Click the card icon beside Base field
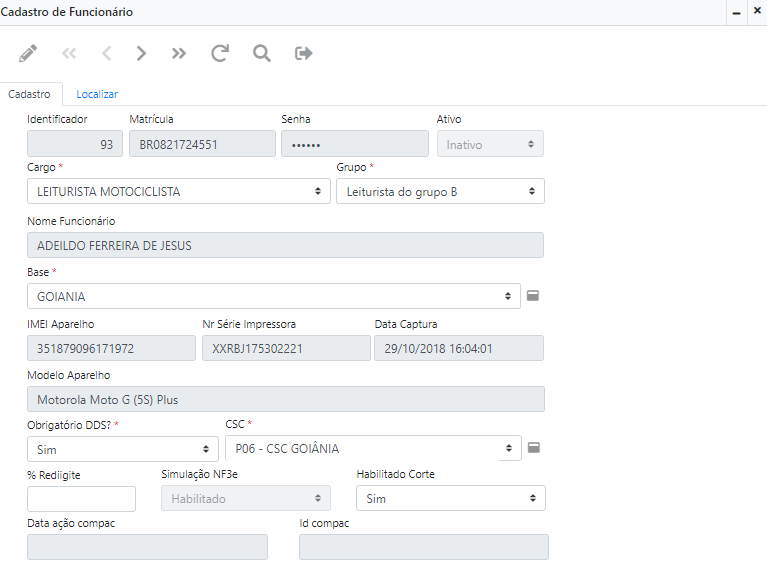 (534, 296)
